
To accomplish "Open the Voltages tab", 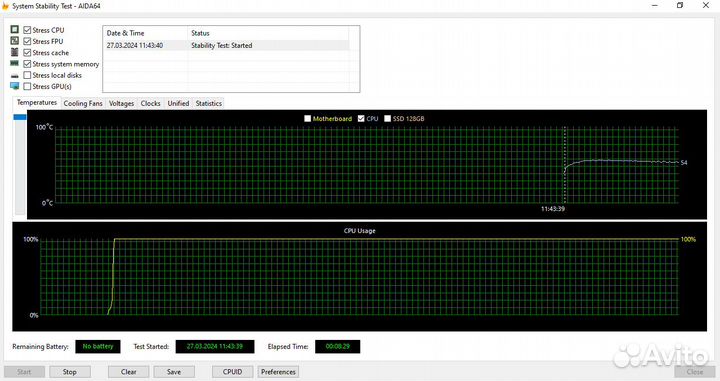I will click(121, 103).
